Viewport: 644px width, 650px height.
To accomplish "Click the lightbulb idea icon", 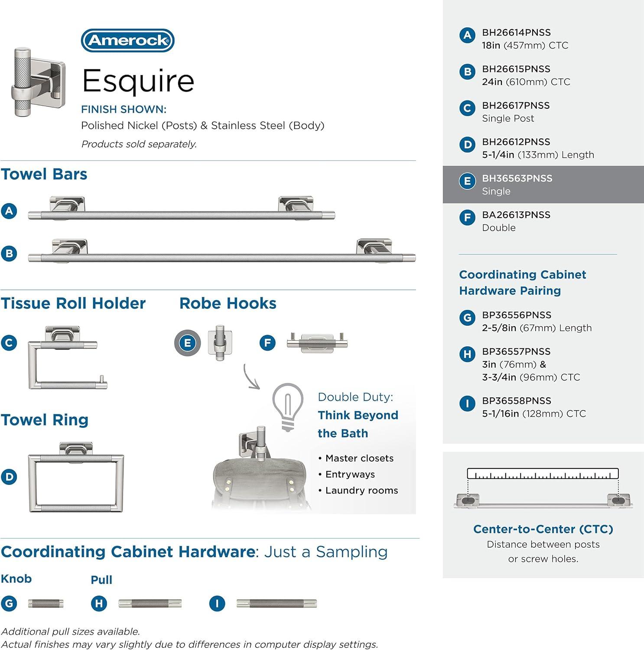I will (x=288, y=407).
